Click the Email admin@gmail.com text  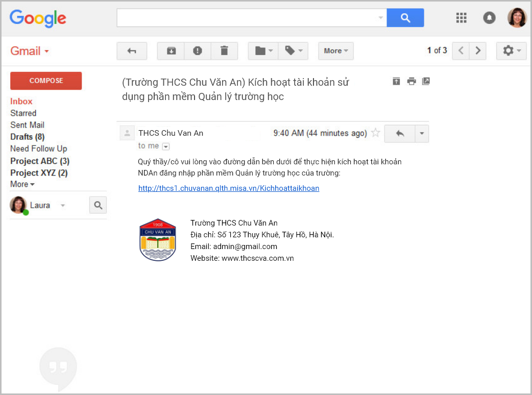[x=234, y=246]
